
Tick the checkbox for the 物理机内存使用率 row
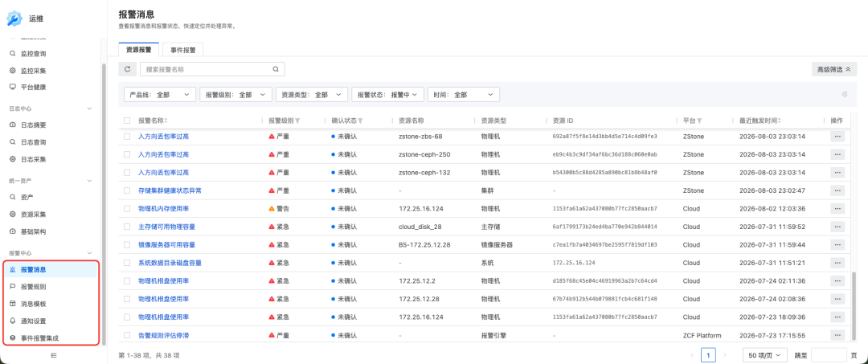[127, 209]
